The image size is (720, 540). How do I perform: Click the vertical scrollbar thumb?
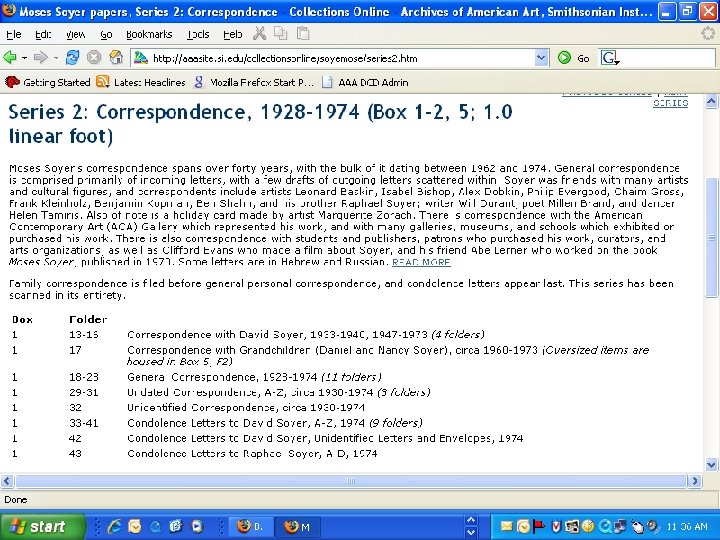click(x=711, y=237)
